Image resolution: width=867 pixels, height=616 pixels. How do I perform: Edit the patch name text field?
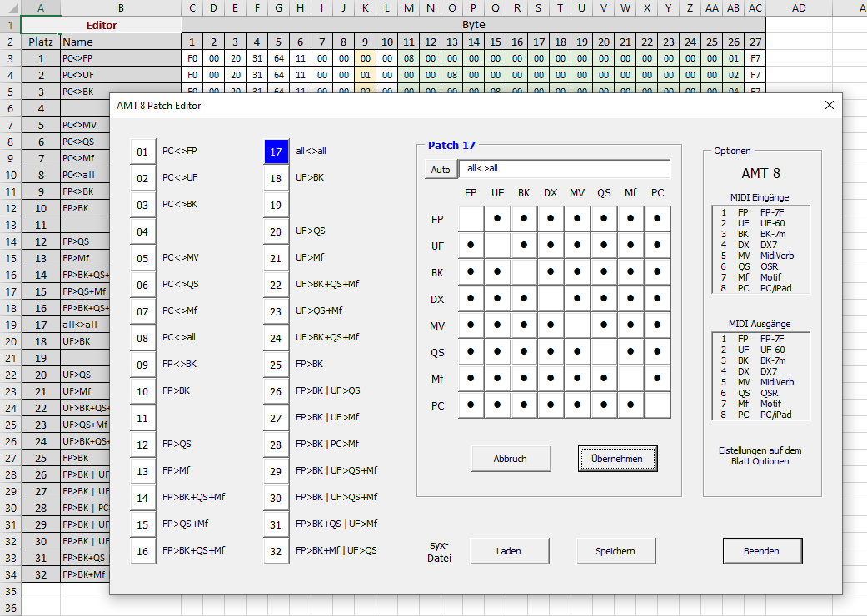[x=564, y=169]
